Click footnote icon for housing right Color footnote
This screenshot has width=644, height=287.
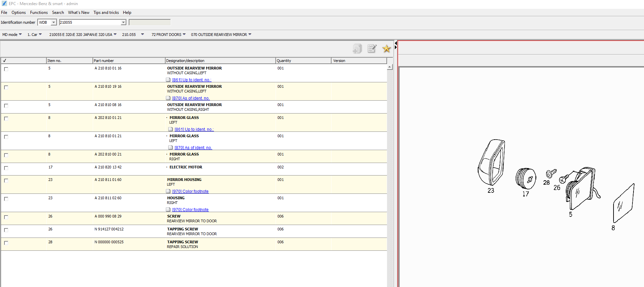pos(168,209)
